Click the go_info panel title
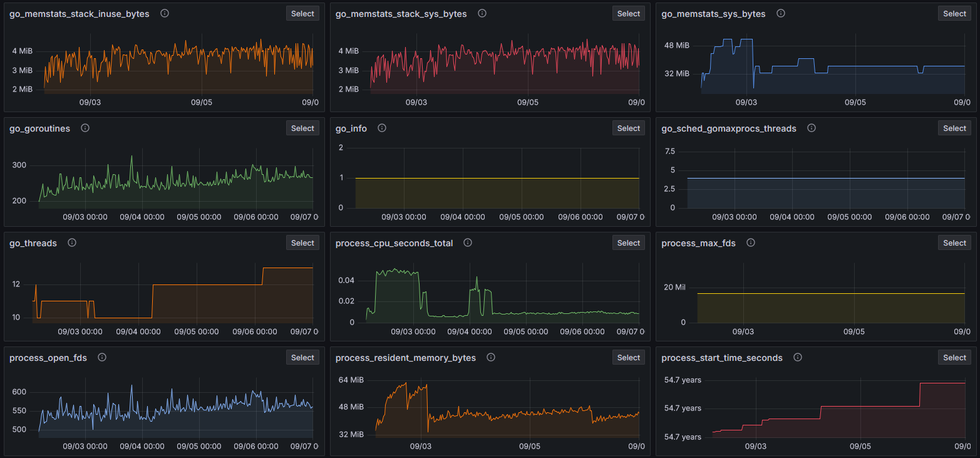The height and width of the screenshot is (458, 980). (351, 128)
